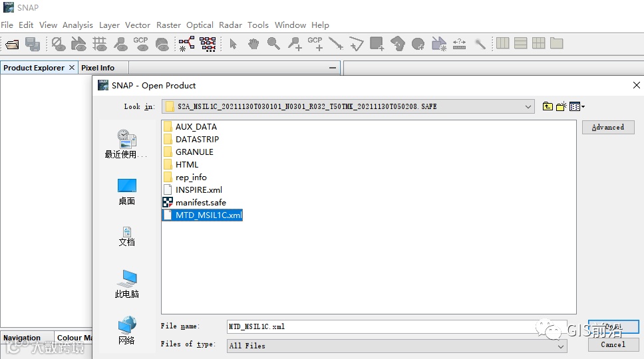Open the Radar menu
The image size is (644, 359).
[x=230, y=25]
